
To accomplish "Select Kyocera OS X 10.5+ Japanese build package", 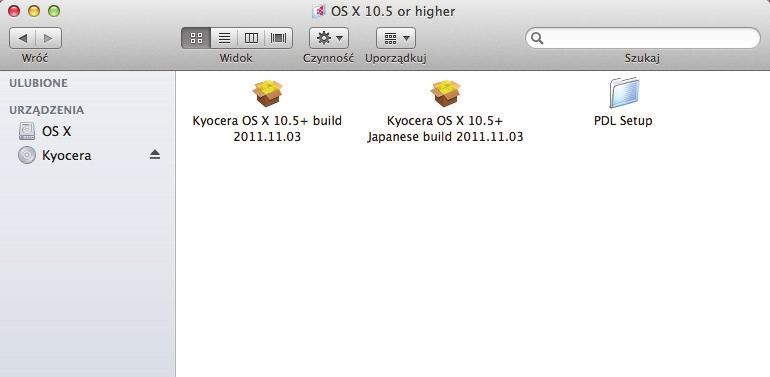I will [x=445, y=93].
